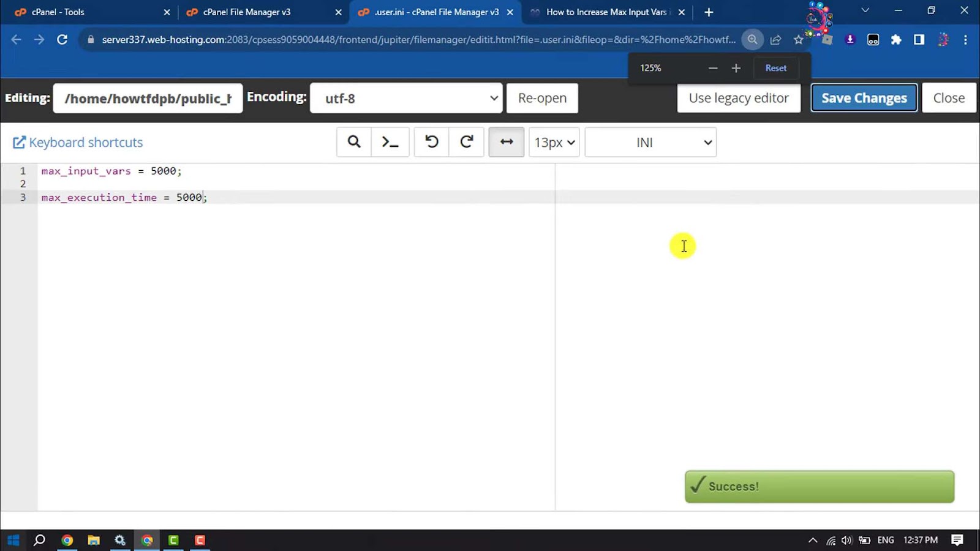
Task: Reset the browser zoom level
Action: coord(775,68)
